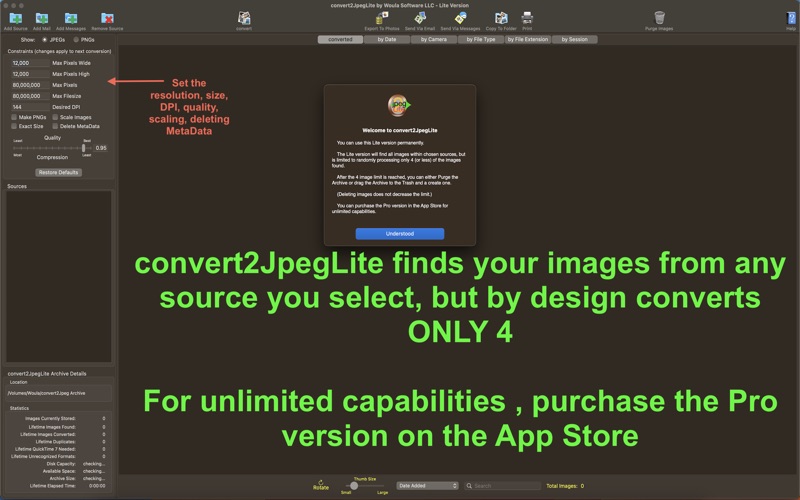The height and width of the screenshot is (500, 800).
Task: Click the Export To Photos icon
Action: coord(382,18)
